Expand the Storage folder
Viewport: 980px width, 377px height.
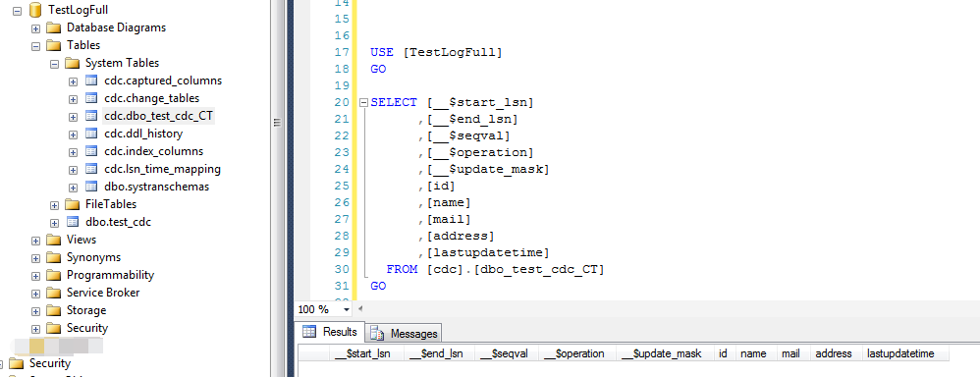(x=35, y=310)
